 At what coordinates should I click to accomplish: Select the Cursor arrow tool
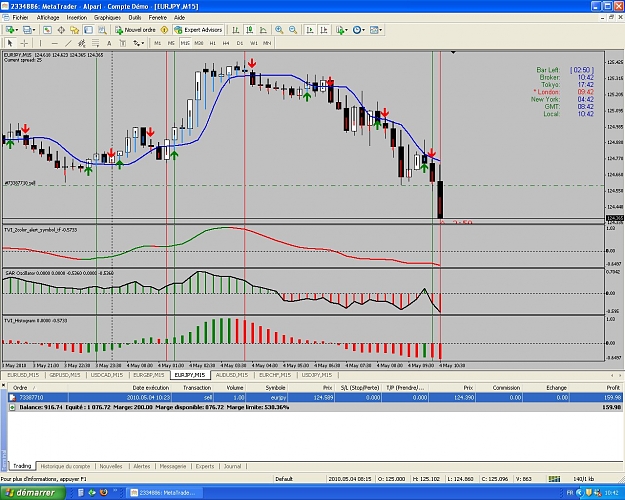coord(10,43)
